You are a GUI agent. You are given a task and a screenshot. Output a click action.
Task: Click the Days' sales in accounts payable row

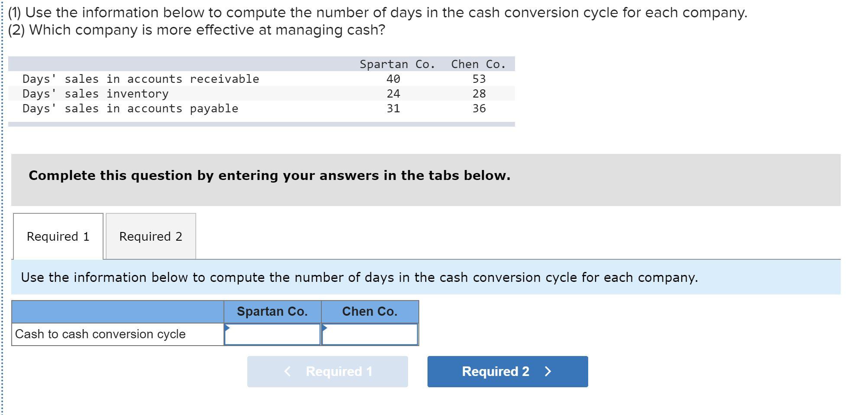pyautogui.click(x=130, y=108)
